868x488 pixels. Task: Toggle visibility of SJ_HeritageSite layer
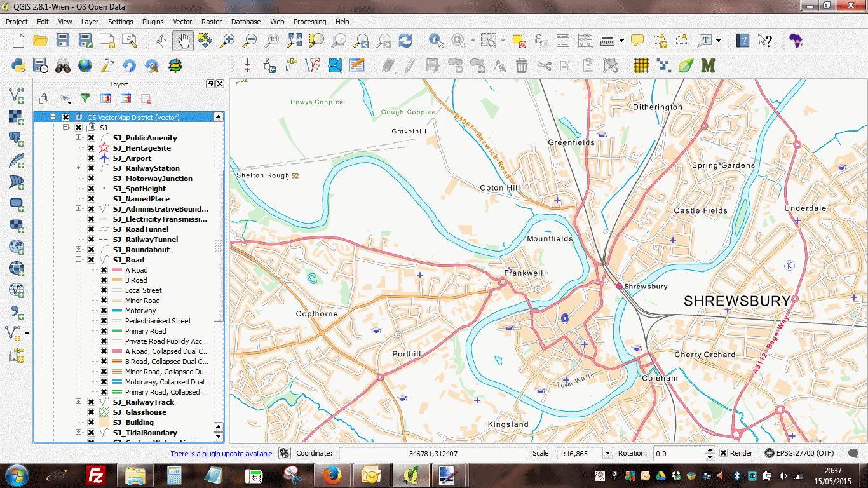pyautogui.click(x=91, y=148)
